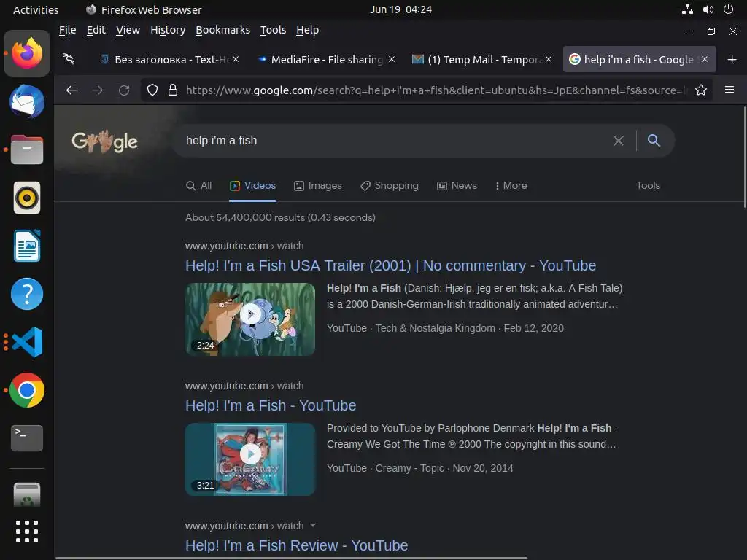Open the History menu
The height and width of the screenshot is (560, 747).
[x=168, y=30]
